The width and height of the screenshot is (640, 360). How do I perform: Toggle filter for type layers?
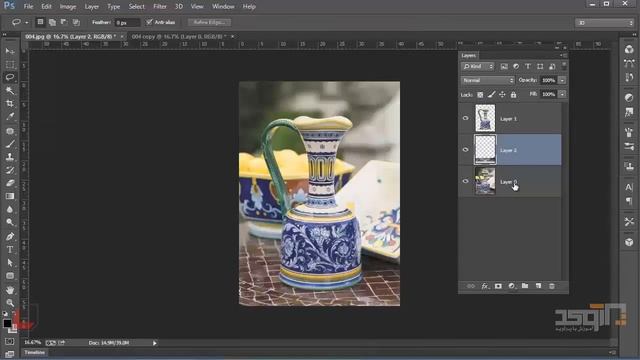(528, 67)
